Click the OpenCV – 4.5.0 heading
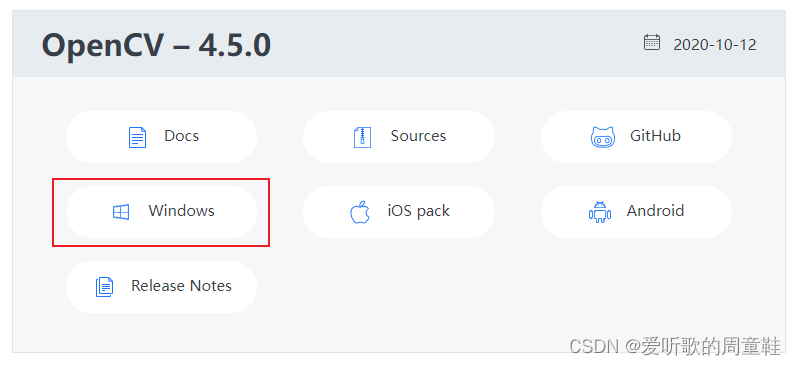 pyautogui.click(x=156, y=45)
